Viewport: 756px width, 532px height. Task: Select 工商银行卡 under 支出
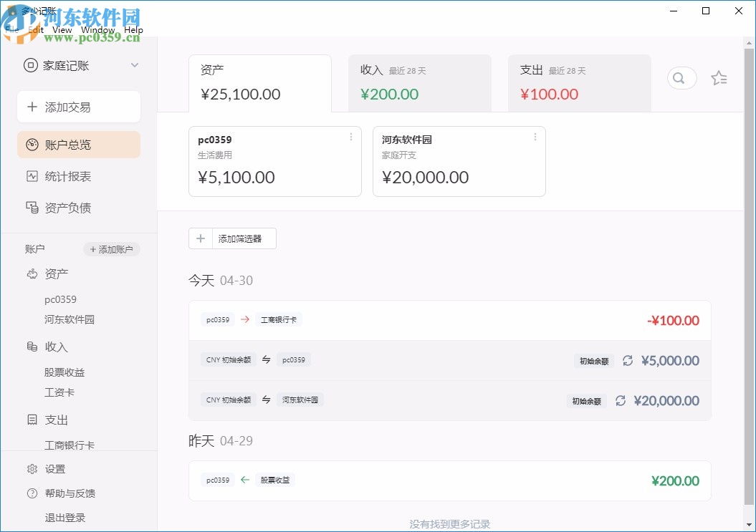coord(70,445)
